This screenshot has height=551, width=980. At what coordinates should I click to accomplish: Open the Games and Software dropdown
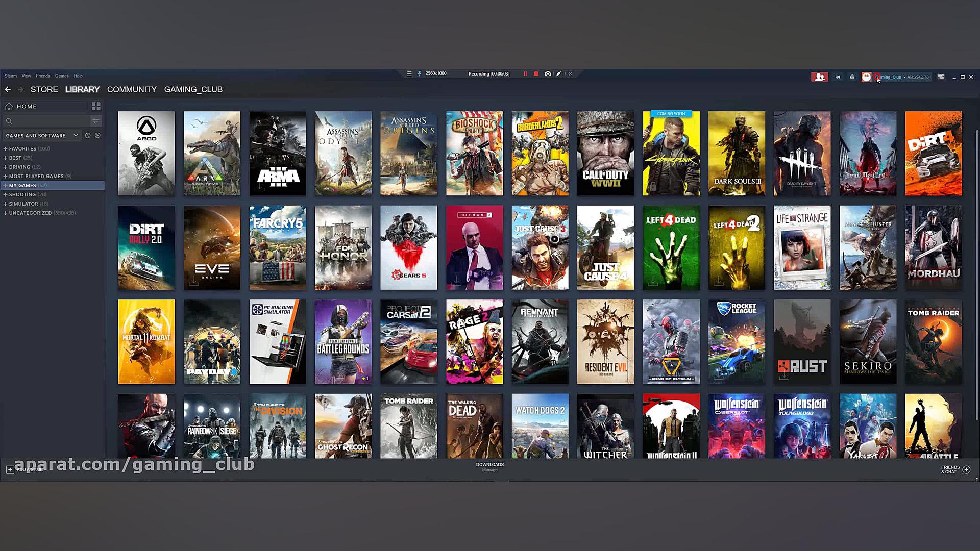coord(42,135)
